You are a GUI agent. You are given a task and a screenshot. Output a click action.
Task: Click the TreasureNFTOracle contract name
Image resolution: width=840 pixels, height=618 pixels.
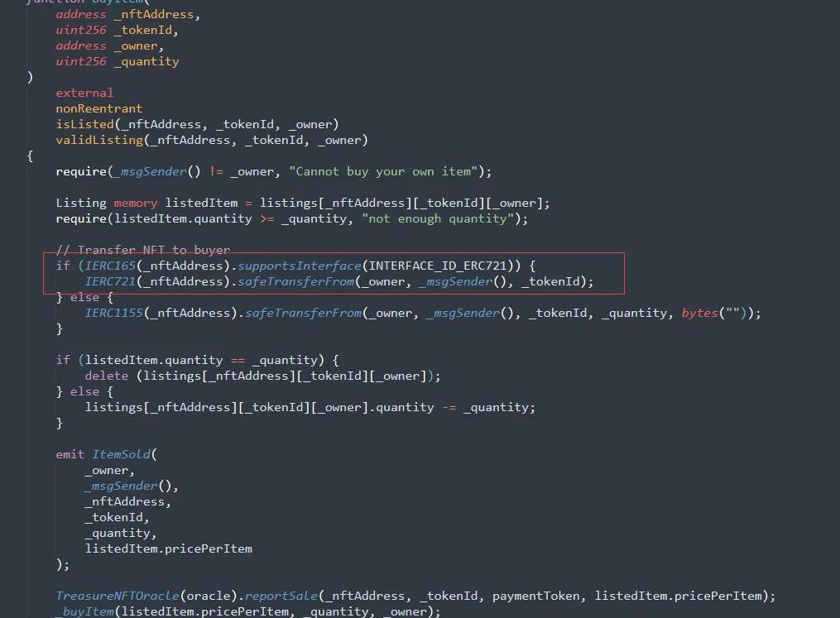pyautogui.click(x=117, y=596)
